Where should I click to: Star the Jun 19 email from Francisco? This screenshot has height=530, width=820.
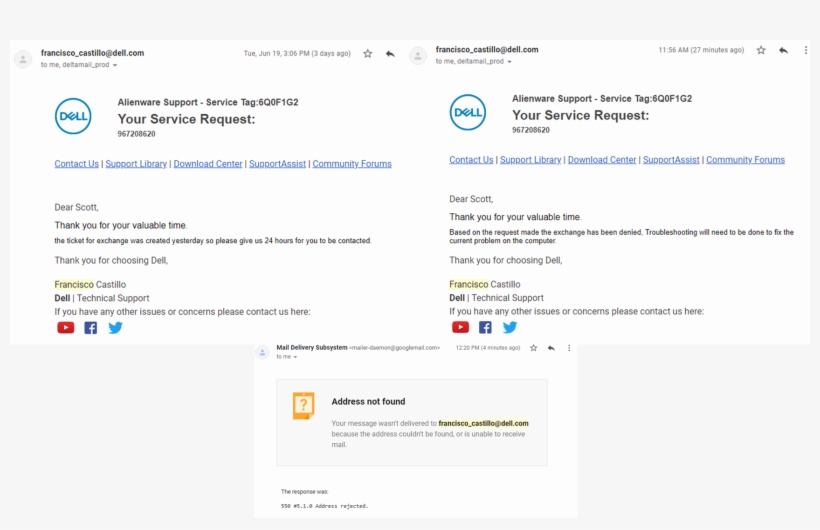click(x=368, y=53)
